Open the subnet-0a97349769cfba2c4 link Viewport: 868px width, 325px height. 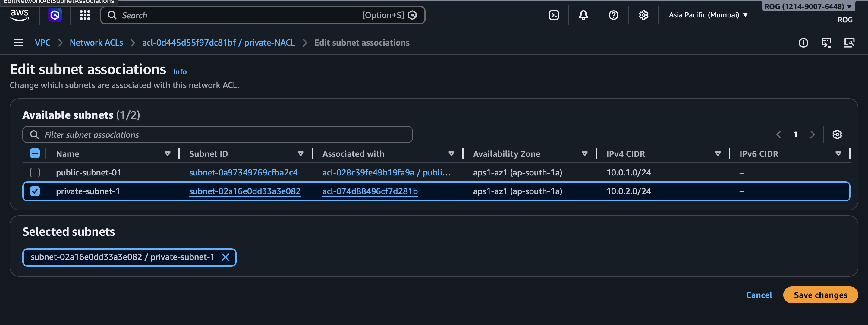pyautogui.click(x=243, y=173)
